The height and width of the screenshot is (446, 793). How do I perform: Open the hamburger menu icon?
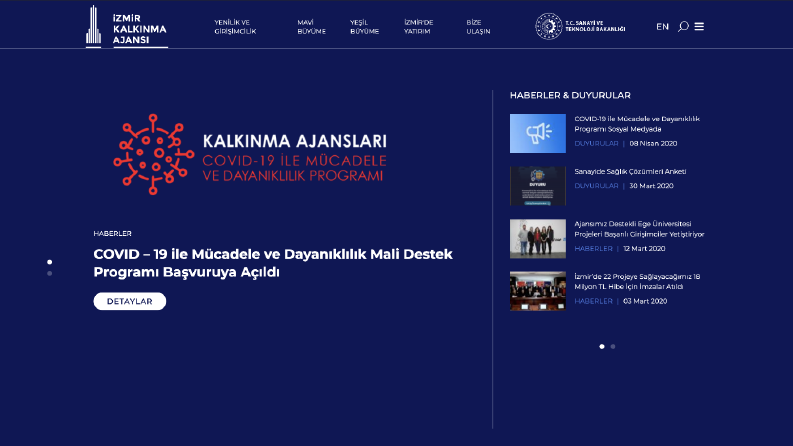point(699,26)
